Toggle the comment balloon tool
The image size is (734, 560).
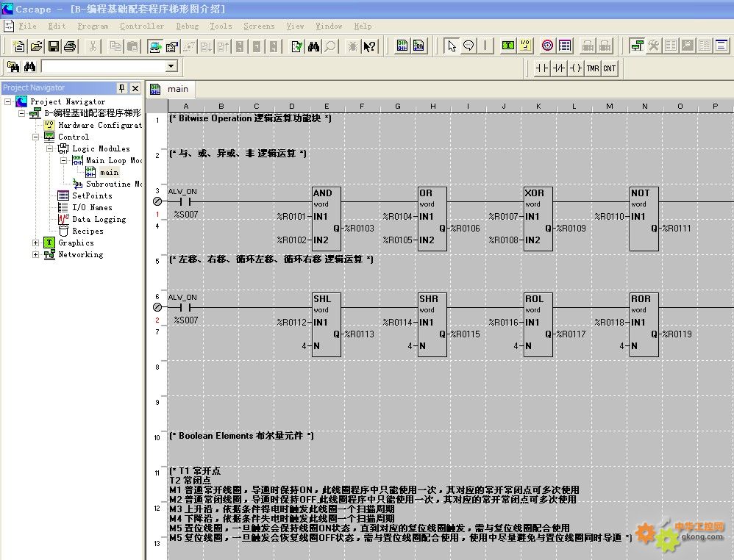point(468,46)
